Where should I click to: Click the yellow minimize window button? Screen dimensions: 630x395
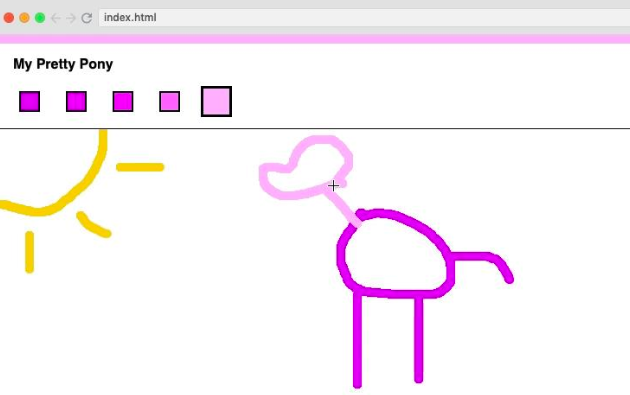(x=25, y=18)
